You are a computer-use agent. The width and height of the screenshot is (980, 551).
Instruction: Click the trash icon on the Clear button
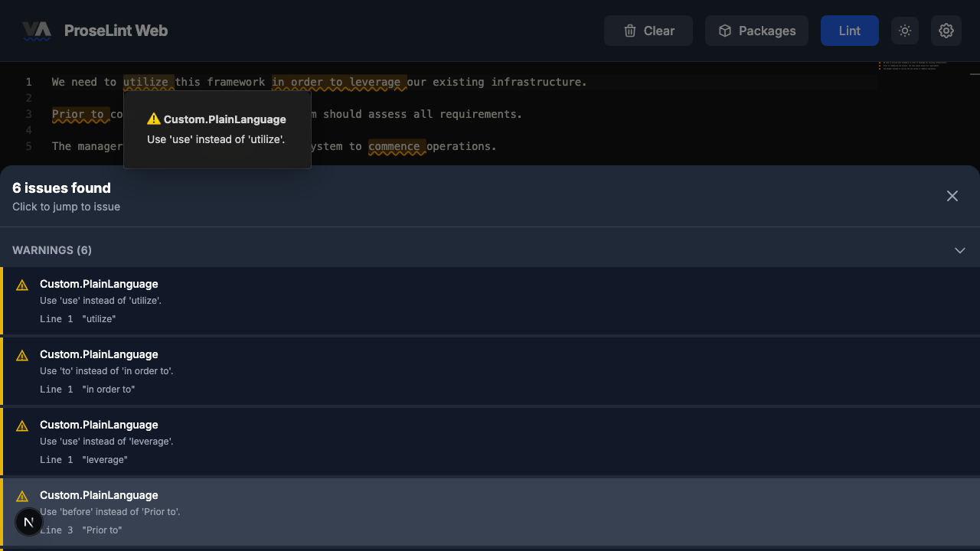[629, 31]
